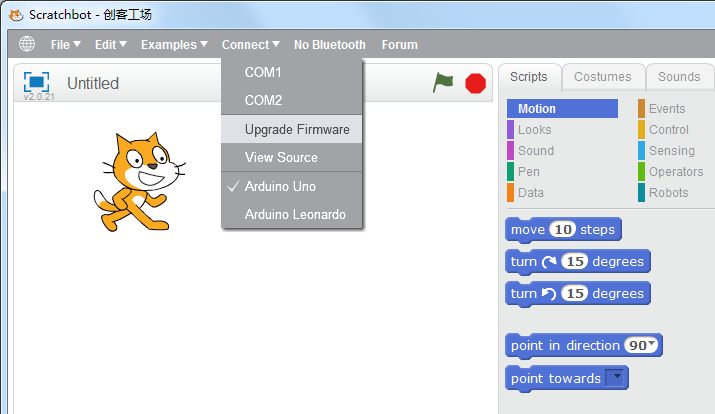This screenshot has height=414, width=715.
Task: Select the Motion block category
Action: coord(562,109)
